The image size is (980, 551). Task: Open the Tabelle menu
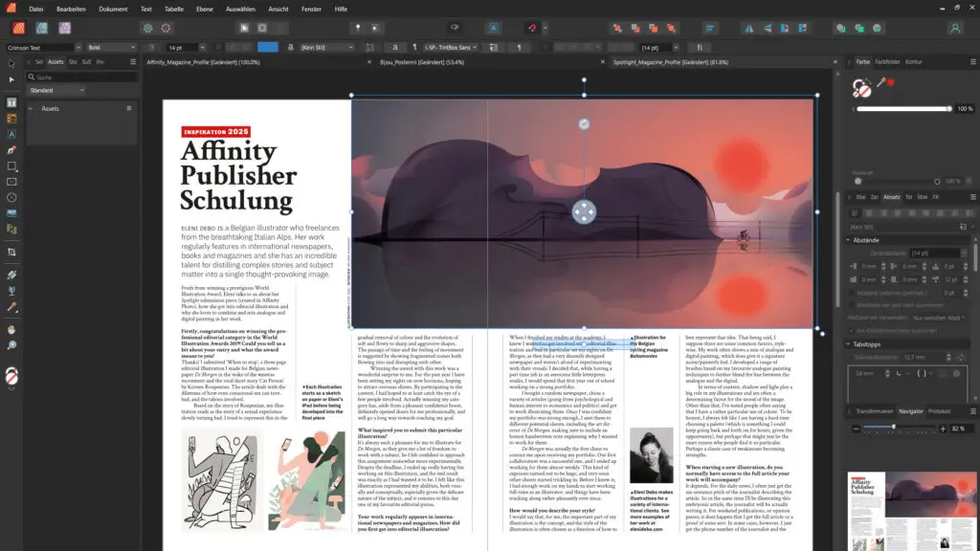[174, 9]
